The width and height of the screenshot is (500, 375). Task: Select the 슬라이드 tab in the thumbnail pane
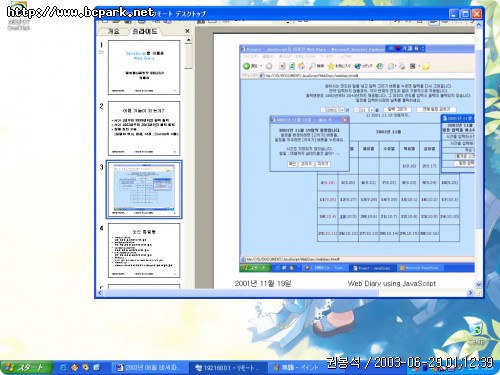(x=144, y=31)
